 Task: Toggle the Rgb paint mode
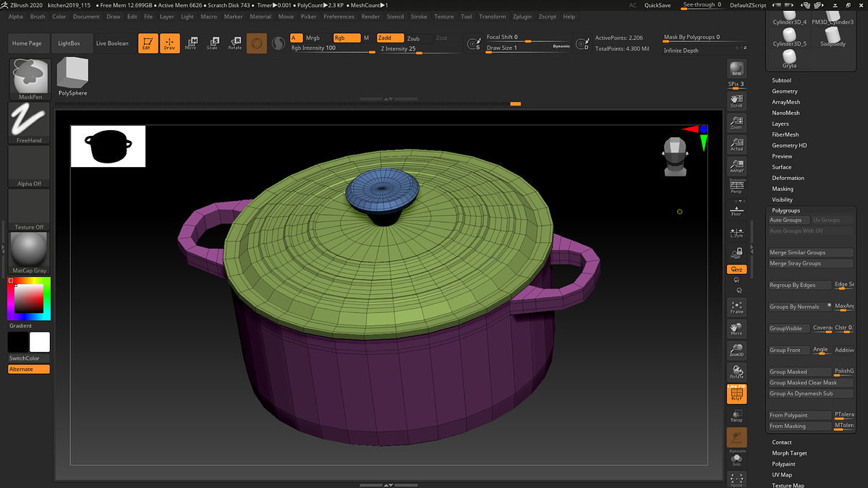click(346, 38)
